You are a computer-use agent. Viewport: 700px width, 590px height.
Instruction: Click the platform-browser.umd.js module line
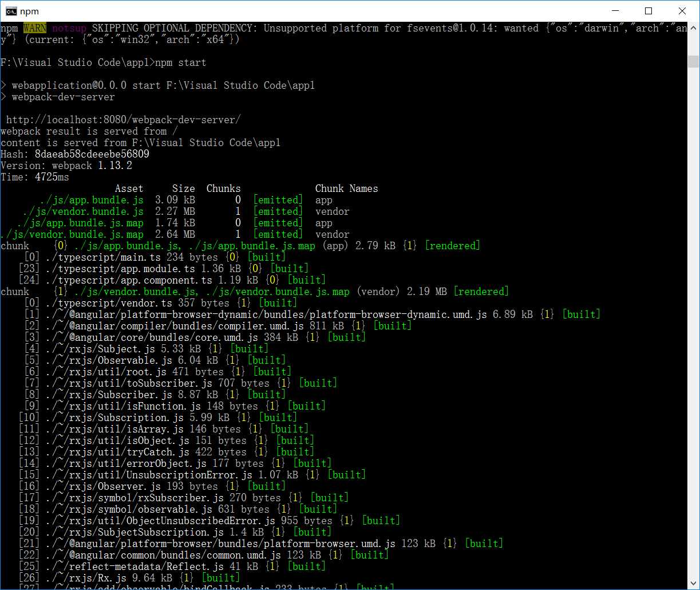point(260,544)
